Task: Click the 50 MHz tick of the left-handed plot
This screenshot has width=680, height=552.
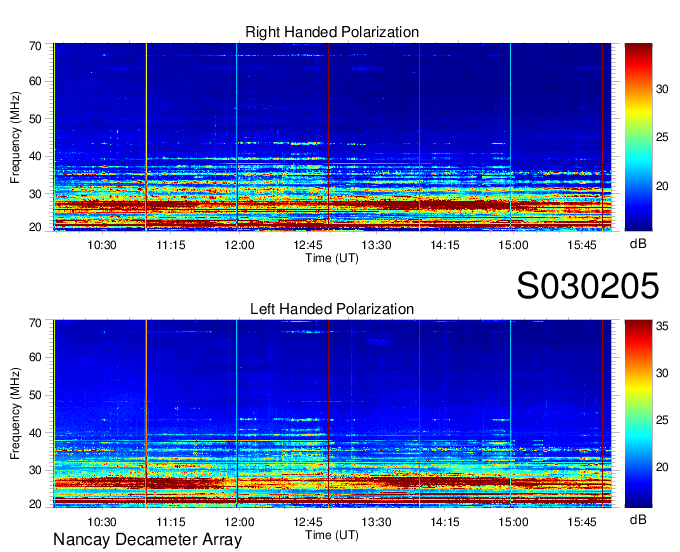Action: click(x=35, y=395)
